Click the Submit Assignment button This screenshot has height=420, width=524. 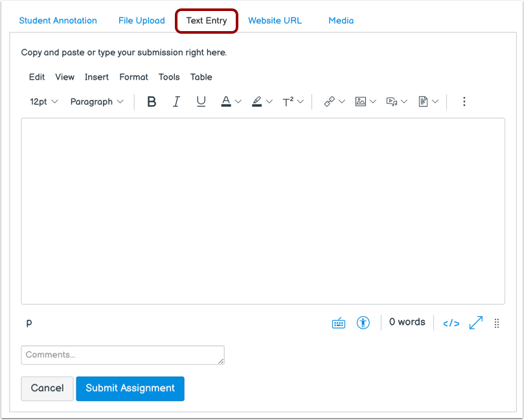[x=130, y=388]
